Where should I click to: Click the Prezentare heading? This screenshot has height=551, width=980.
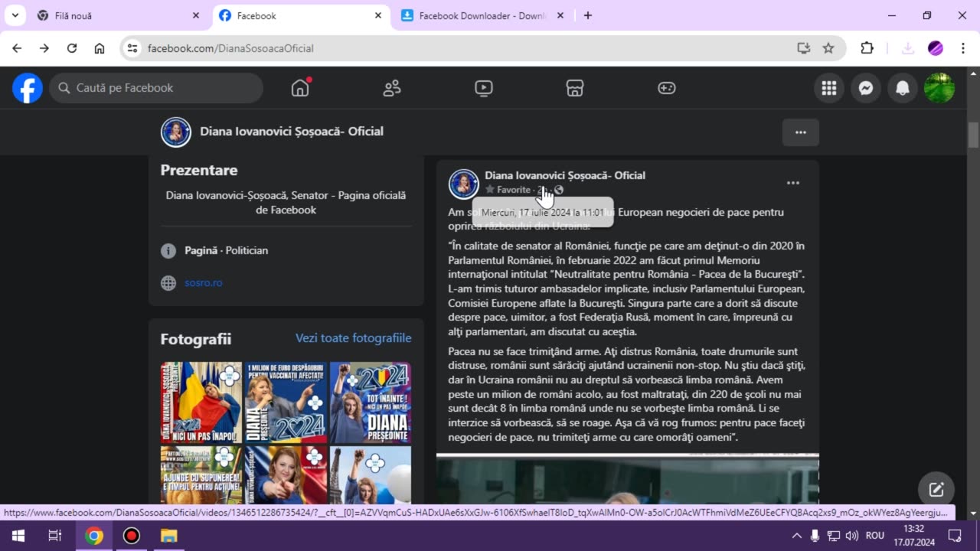pos(199,170)
